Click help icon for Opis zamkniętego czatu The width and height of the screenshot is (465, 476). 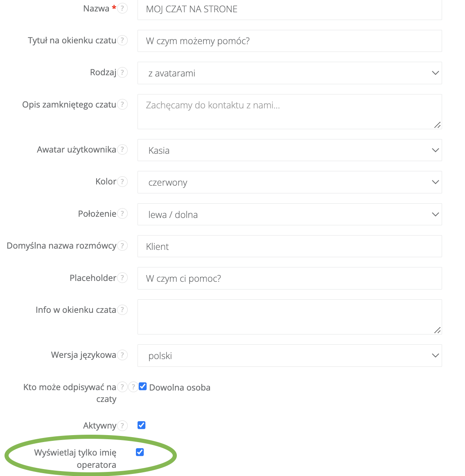tap(122, 105)
